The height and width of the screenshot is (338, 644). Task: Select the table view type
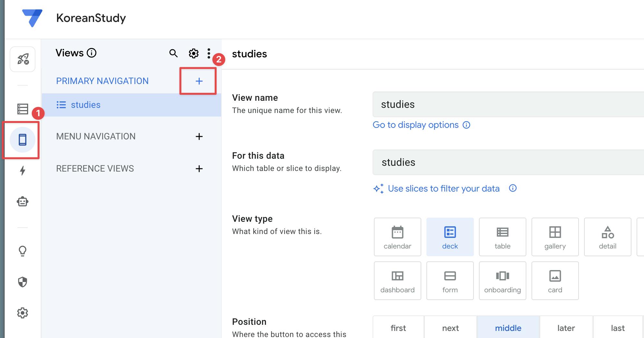click(x=503, y=237)
